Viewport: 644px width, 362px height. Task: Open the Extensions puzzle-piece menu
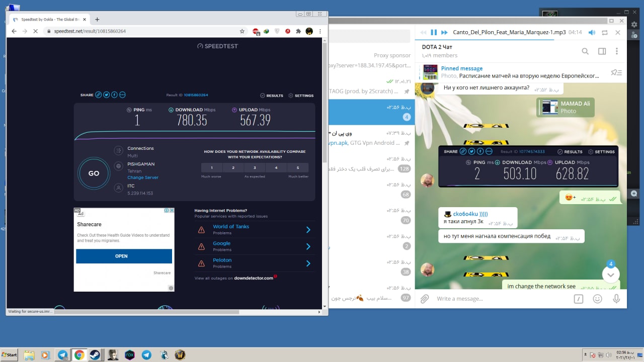pos(298,31)
